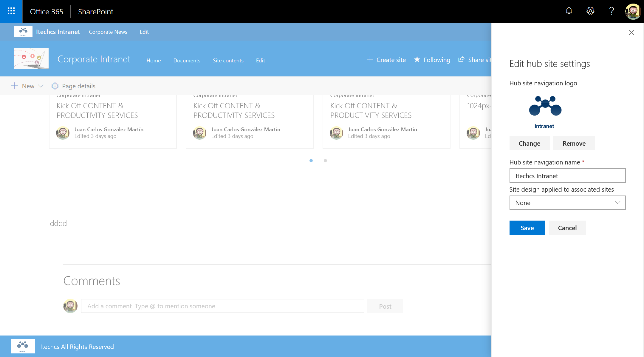Save the hub site settings

527,228
